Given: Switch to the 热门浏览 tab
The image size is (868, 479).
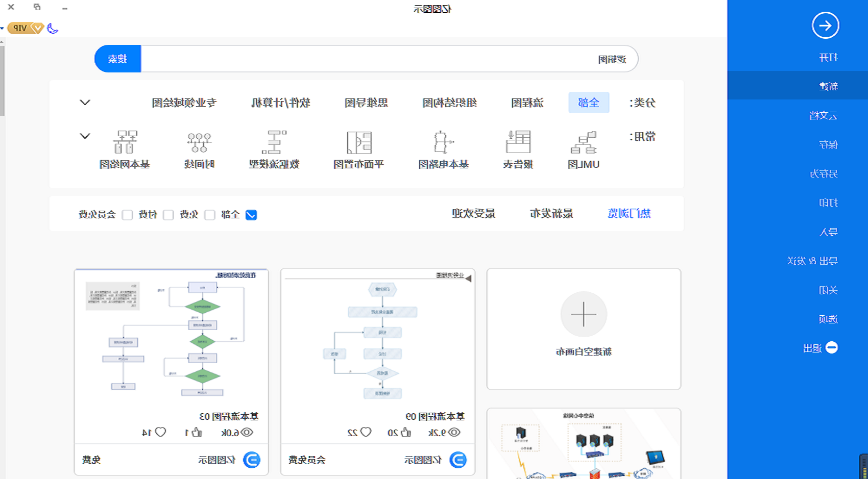Looking at the screenshot, I should pyautogui.click(x=629, y=214).
